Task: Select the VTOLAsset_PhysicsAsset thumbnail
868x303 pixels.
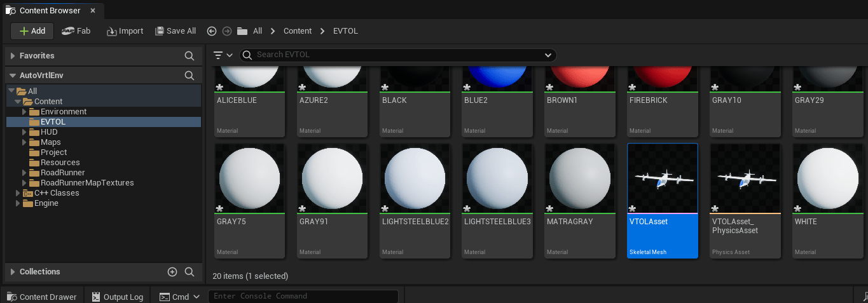Action: [x=745, y=201]
